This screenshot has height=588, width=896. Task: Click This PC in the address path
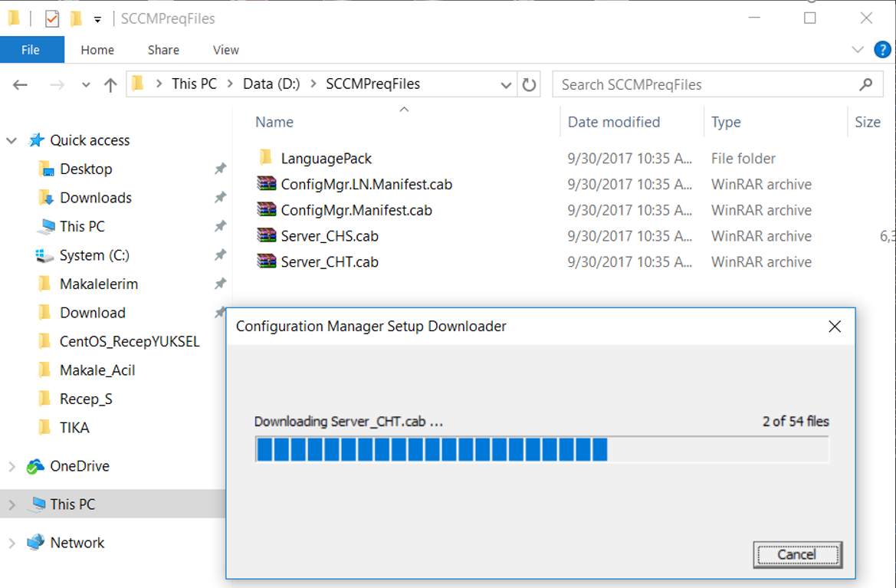tap(194, 84)
